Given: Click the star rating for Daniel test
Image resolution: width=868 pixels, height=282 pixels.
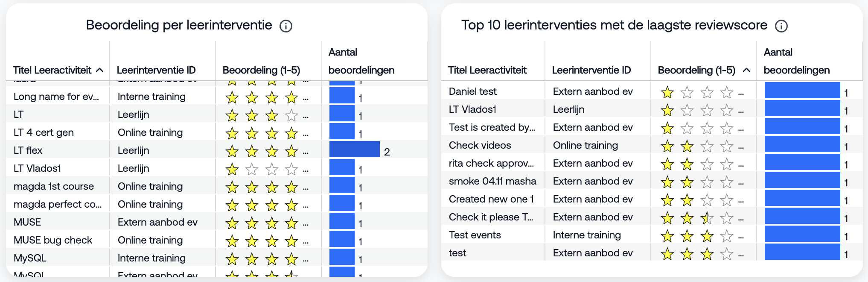Looking at the screenshot, I should click(696, 92).
